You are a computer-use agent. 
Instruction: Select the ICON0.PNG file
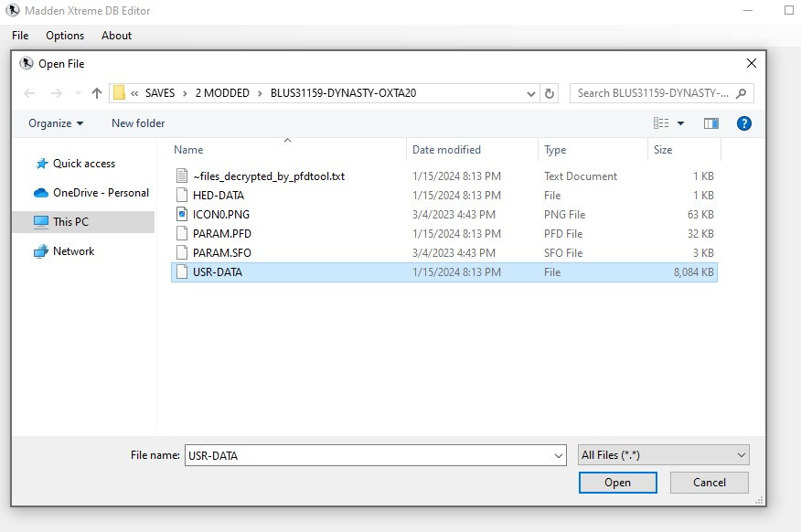point(443,215)
